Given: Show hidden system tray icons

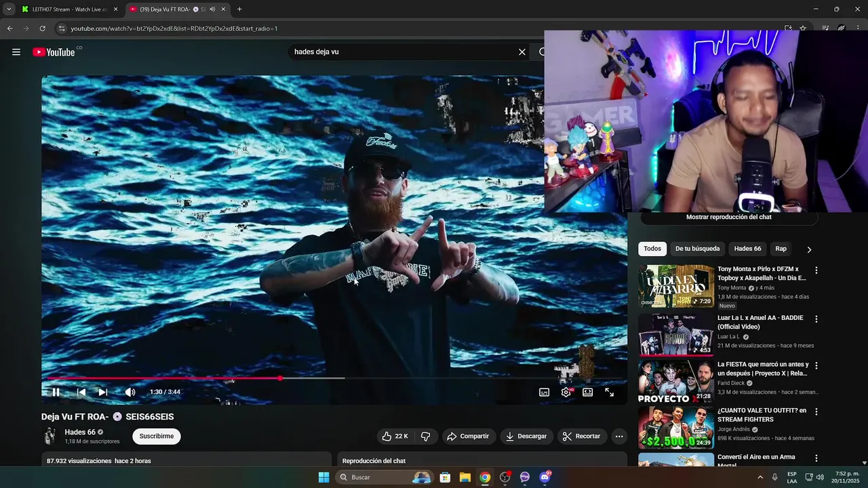Looking at the screenshot, I should (760, 477).
